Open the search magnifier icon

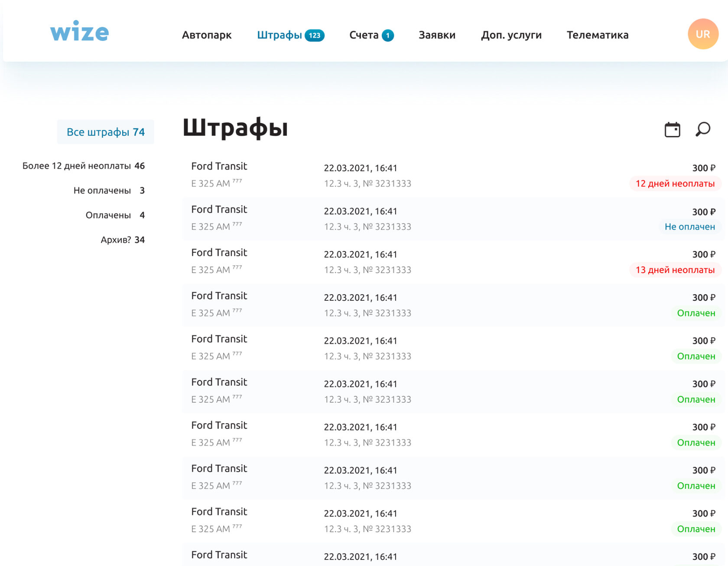point(702,130)
